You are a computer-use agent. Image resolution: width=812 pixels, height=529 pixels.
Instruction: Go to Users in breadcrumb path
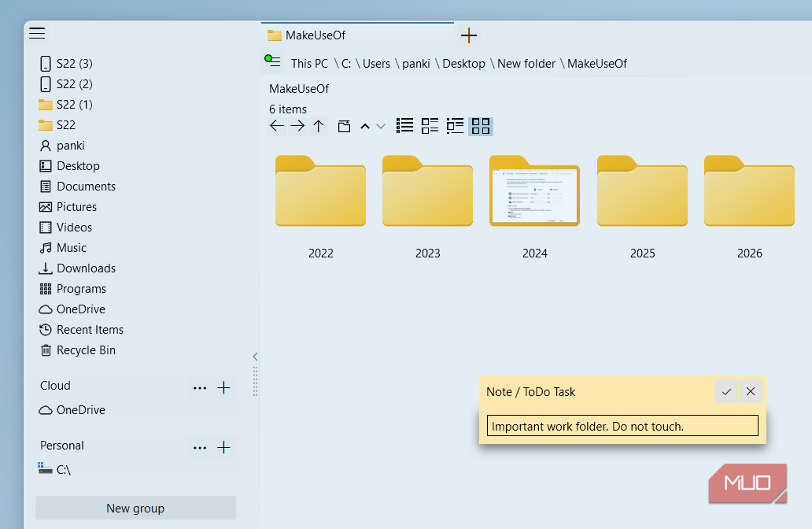[x=376, y=64]
